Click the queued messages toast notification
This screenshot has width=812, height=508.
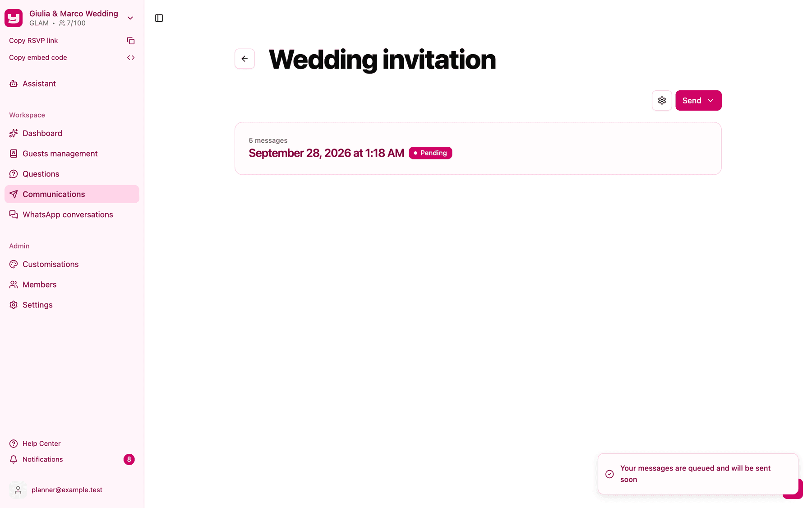(698, 474)
